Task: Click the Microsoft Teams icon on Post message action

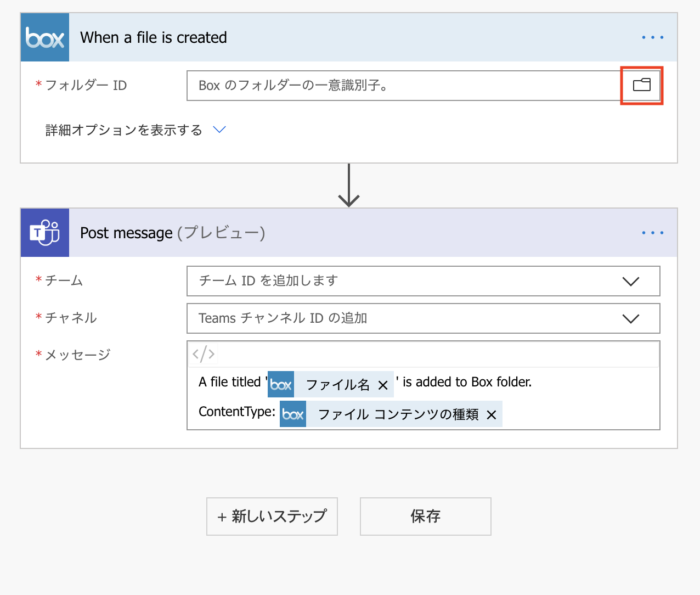Action: pos(44,232)
